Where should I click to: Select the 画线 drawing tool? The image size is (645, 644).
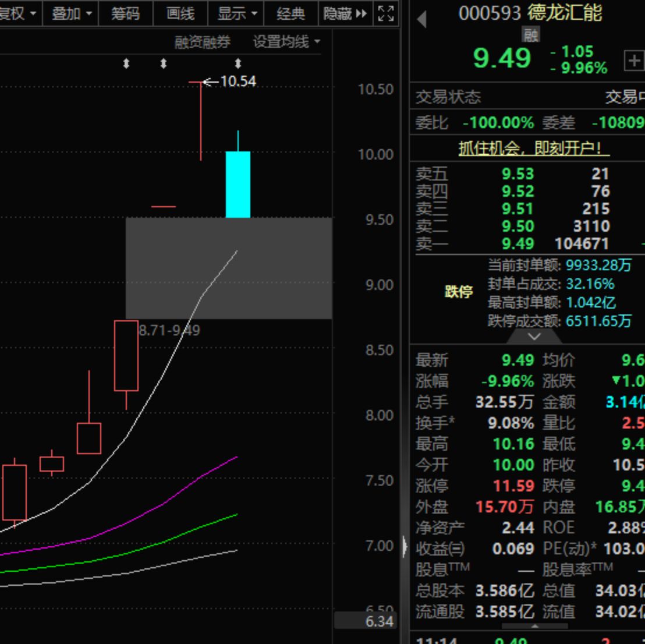[x=180, y=13]
